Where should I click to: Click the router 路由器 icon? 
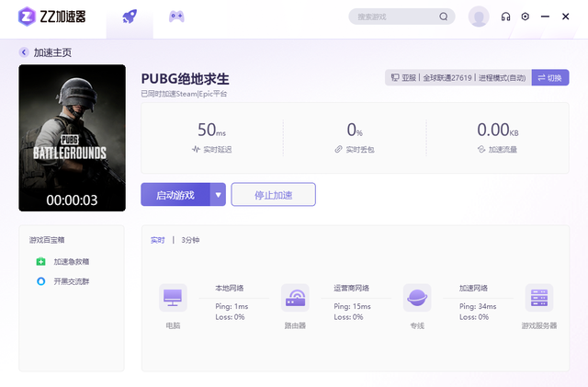point(295,298)
